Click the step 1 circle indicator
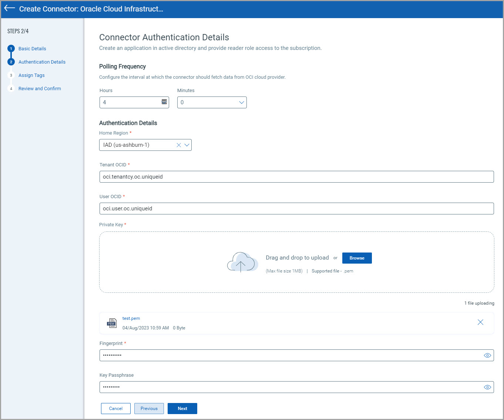Viewport: 504px width, 420px height. tap(11, 48)
